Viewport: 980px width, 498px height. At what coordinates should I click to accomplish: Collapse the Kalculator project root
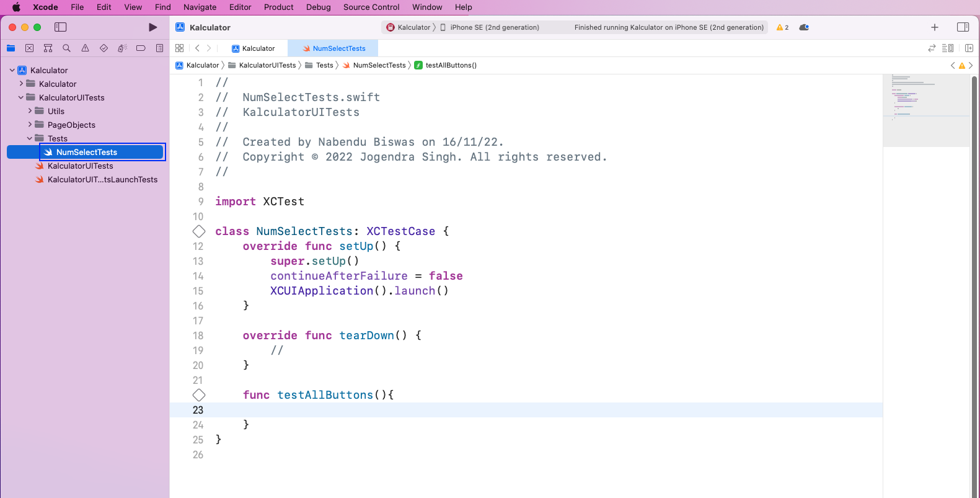pyautogui.click(x=12, y=70)
